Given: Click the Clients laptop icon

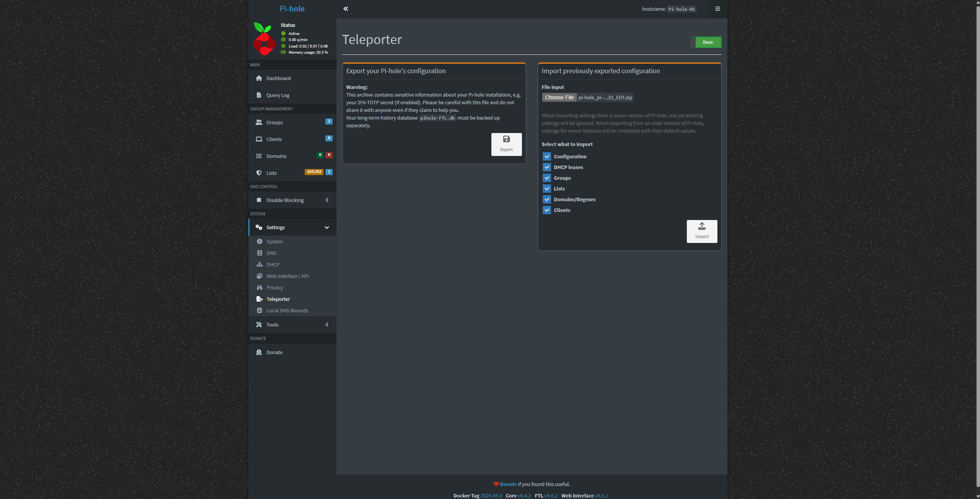Looking at the screenshot, I should tap(259, 139).
